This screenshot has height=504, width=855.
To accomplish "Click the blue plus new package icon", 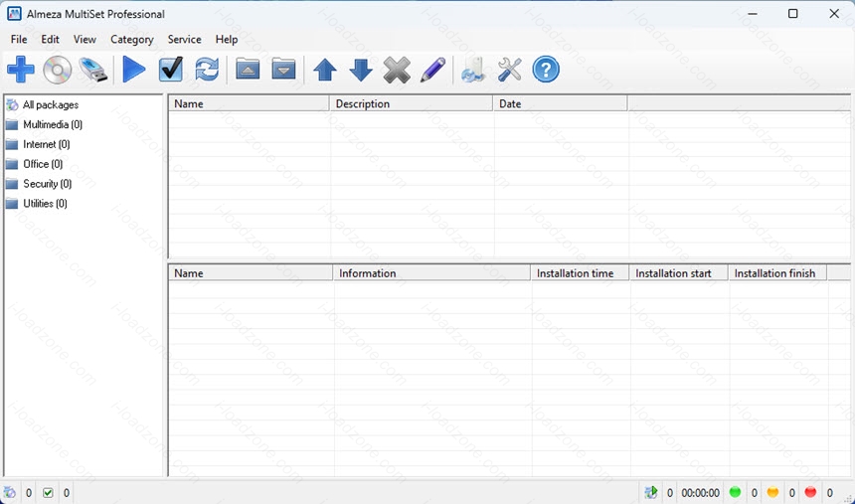I will click(x=21, y=70).
